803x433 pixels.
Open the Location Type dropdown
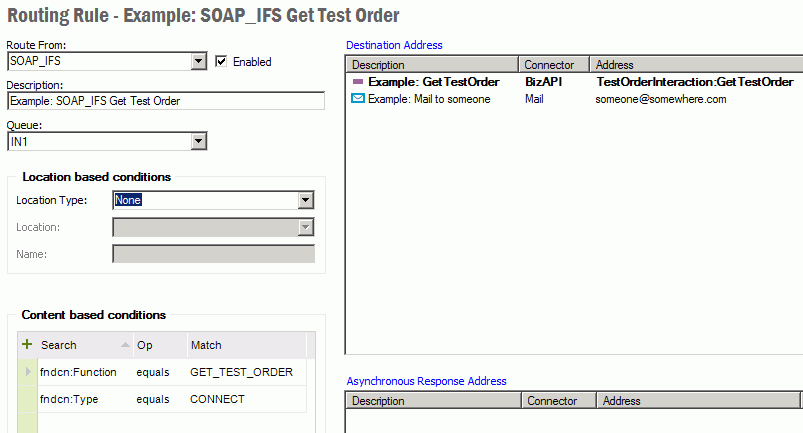coord(306,200)
